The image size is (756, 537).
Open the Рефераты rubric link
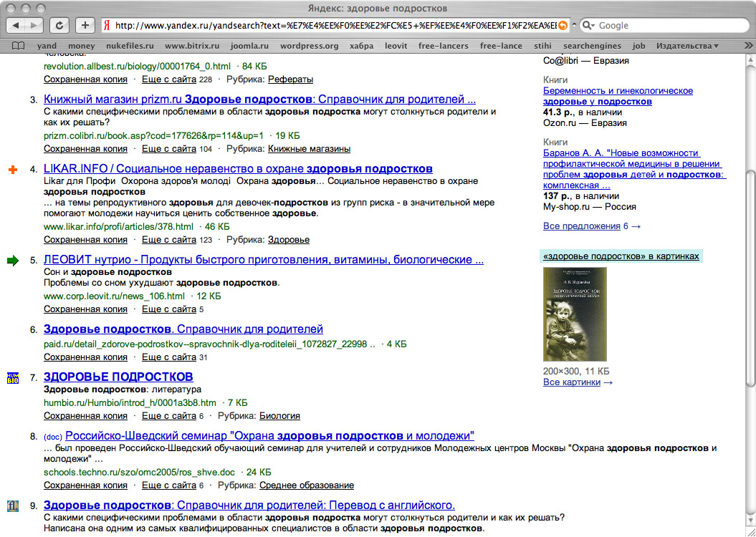[291, 79]
